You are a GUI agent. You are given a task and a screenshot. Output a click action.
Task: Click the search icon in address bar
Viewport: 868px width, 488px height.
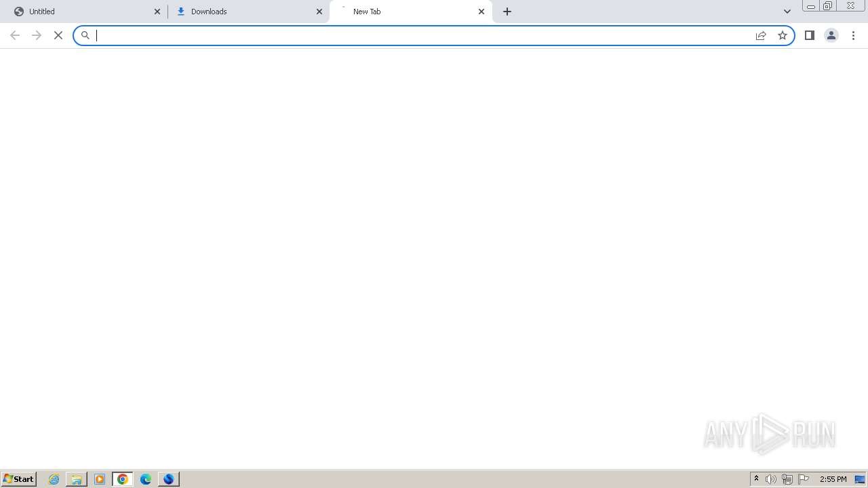coord(85,35)
